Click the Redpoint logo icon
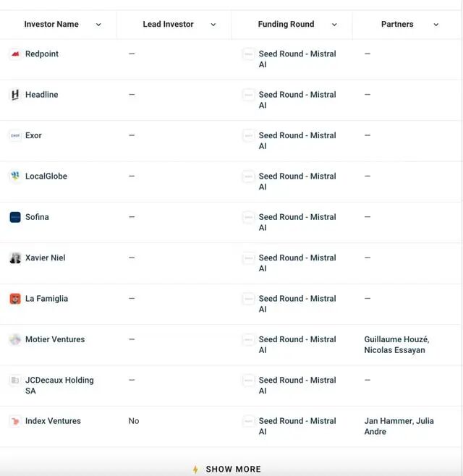The height and width of the screenshot is (476, 463). tap(15, 54)
